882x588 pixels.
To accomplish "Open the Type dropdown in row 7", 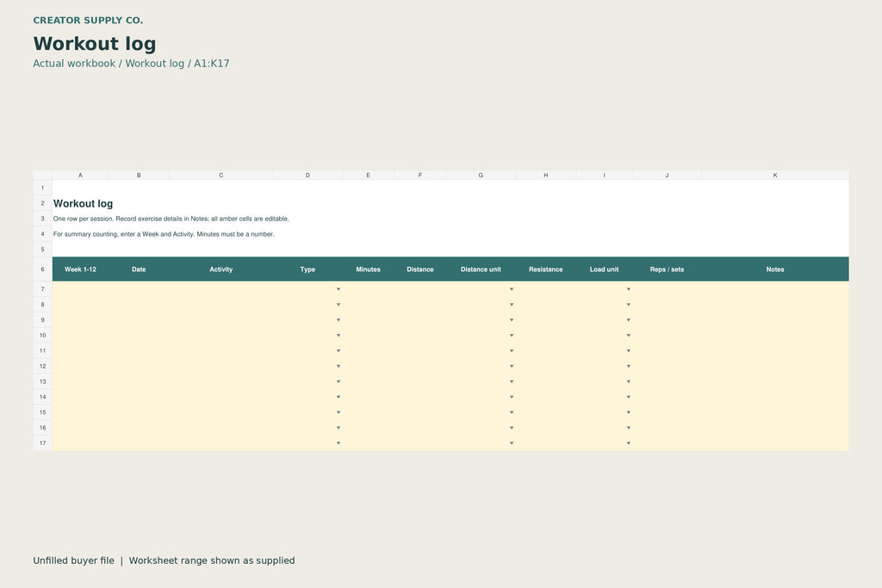I will pyautogui.click(x=338, y=289).
